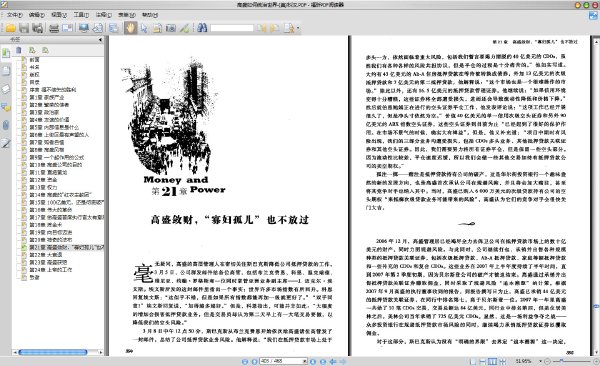Click the Print toolbar icon
Screen dimensions: 600x366
[54, 28]
